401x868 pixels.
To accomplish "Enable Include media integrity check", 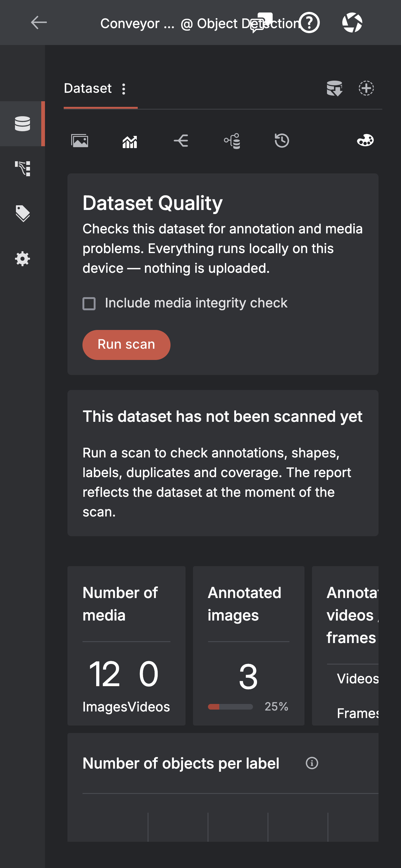I will click(x=89, y=303).
